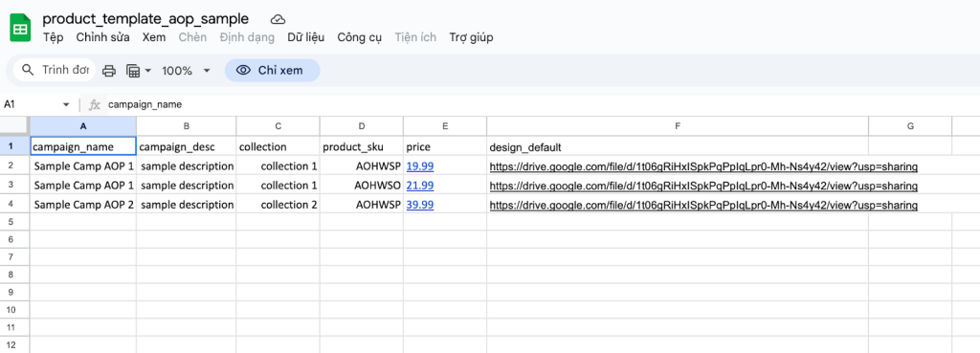Expand the filter views dropdown arrow
The image size is (980, 353).
click(148, 71)
